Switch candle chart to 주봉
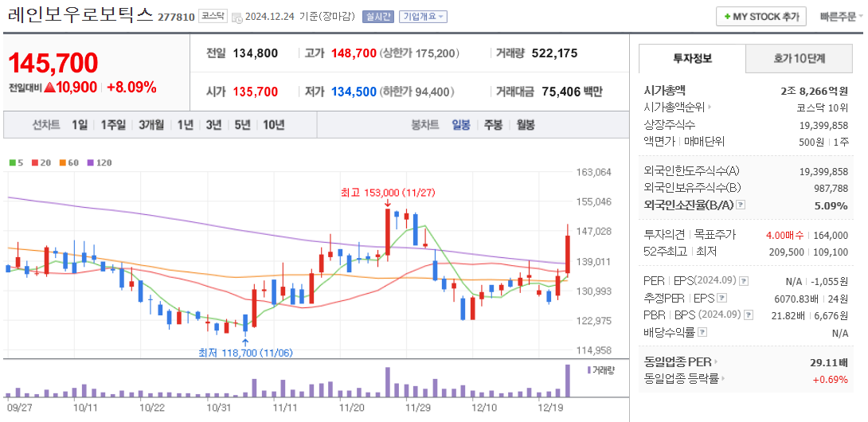This screenshot has height=422, width=868. 493,124
